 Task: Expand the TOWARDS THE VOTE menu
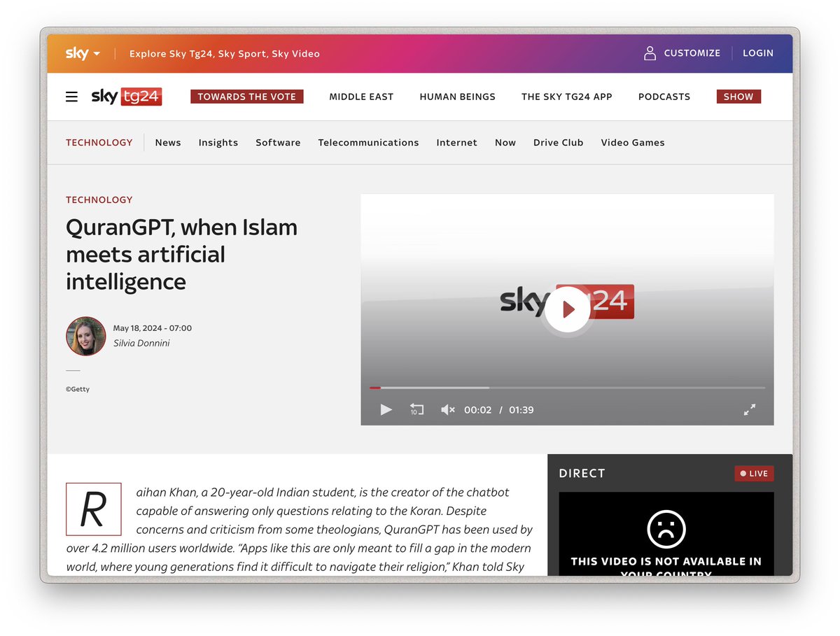(x=246, y=97)
